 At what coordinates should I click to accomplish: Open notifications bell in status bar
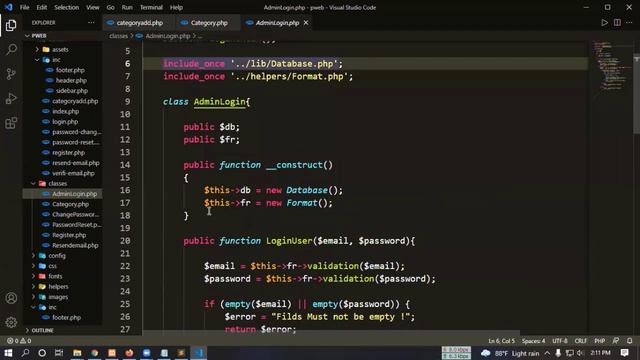click(629, 340)
